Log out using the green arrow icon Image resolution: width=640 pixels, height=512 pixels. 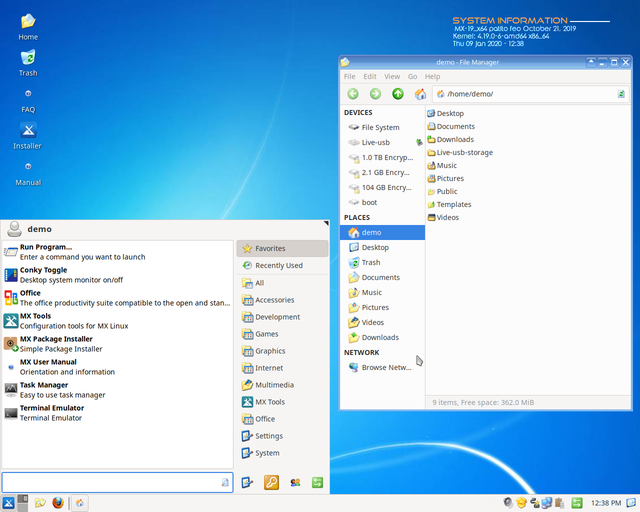pyautogui.click(x=317, y=483)
